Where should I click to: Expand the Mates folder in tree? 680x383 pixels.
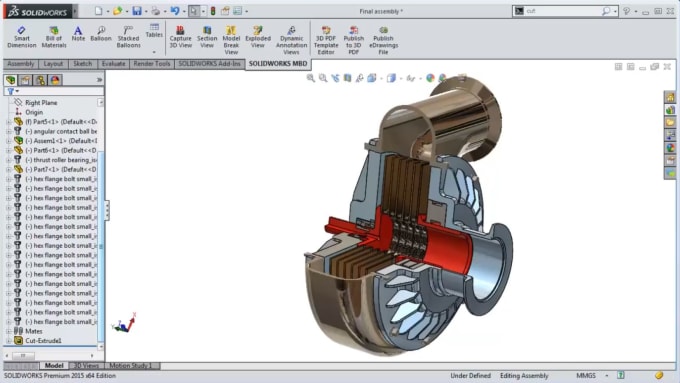click(8, 331)
